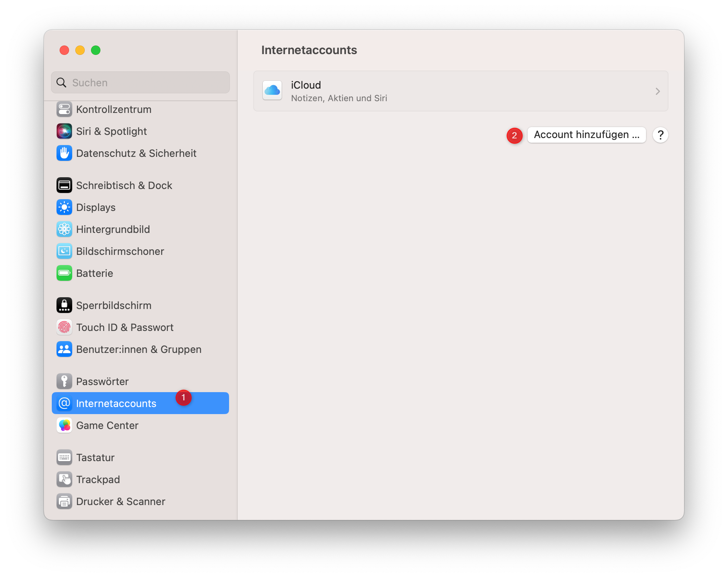Image resolution: width=728 pixels, height=578 pixels.
Task: Click the Game Center label
Action: (x=107, y=425)
